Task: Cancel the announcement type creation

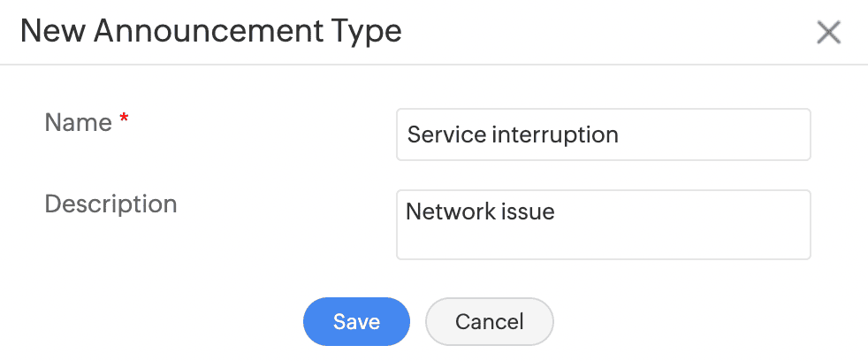Action: click(x=490, y=321)
